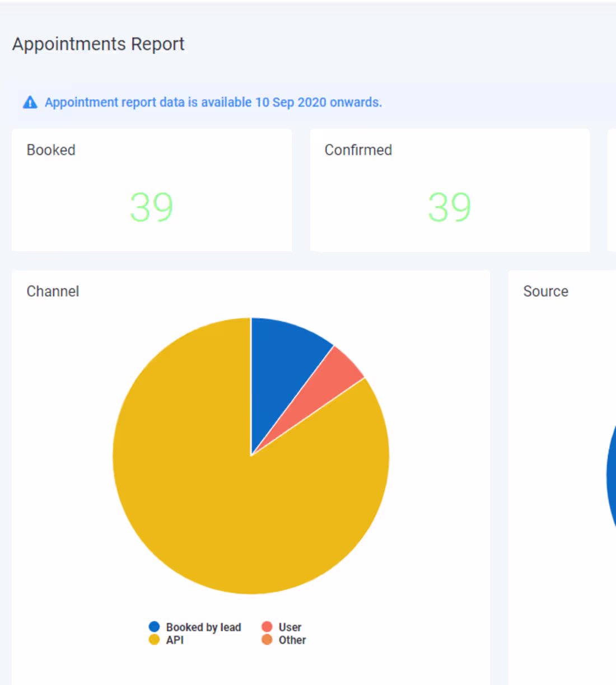The width and height of the screenshot is (616, 685).
Task: Click the red 'User' legend dot
Action: pyautogui.click(x=267, y=627)
